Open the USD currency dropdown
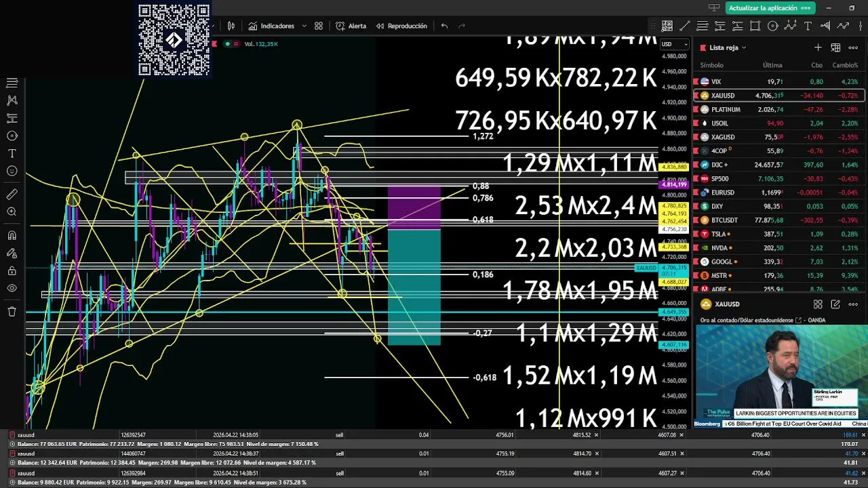868x488 pixels. 675,44
